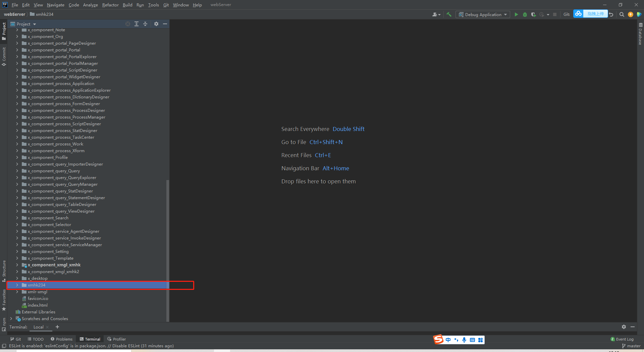Open Project panel gear options
Viewport: 644px width, 352px height.
156,24
